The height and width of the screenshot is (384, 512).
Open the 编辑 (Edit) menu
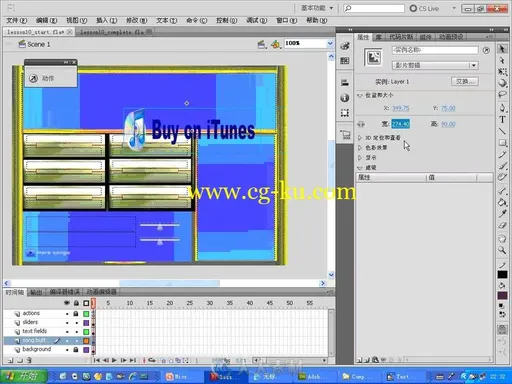click(46, 20)
